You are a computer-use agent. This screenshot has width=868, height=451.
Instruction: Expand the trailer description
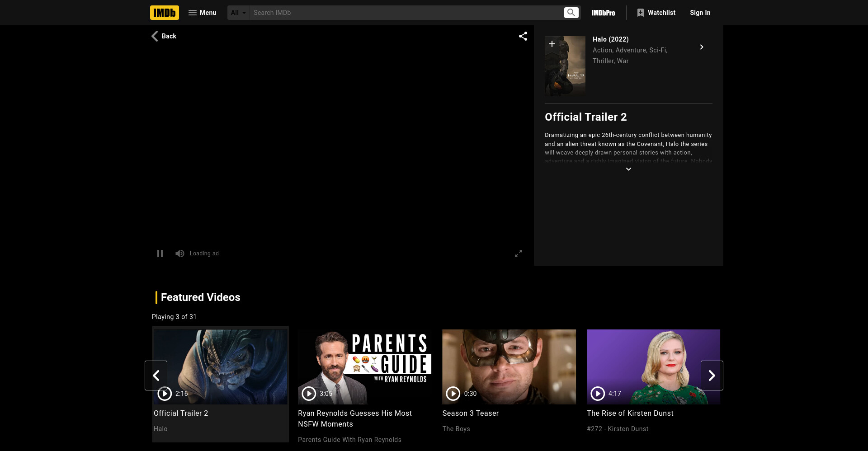[628, 169]
